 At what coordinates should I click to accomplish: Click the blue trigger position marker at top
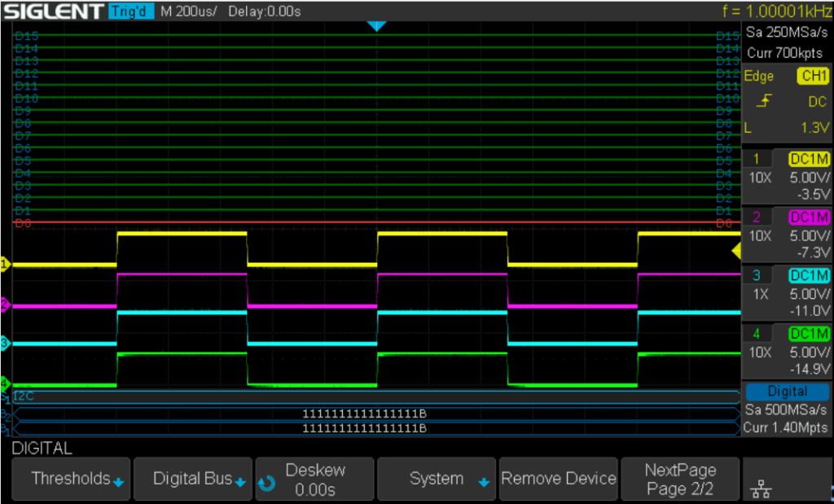(x=375, y=27)
